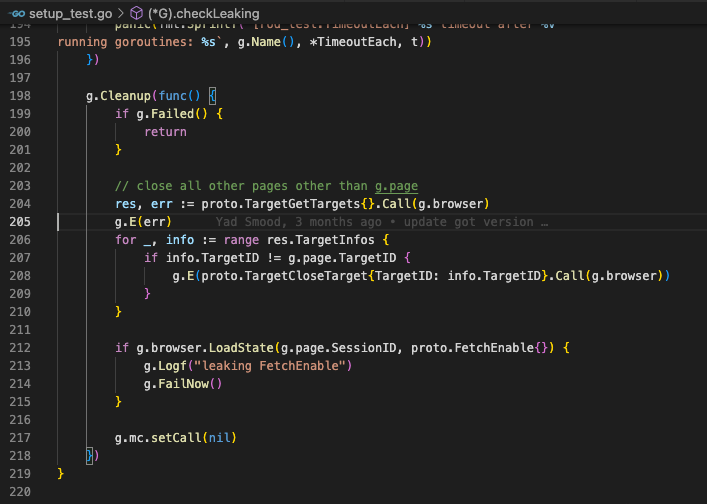Click g.page.SessionID on line 212
The height and width of the screenshot is (504, 707).
[339, 348]
